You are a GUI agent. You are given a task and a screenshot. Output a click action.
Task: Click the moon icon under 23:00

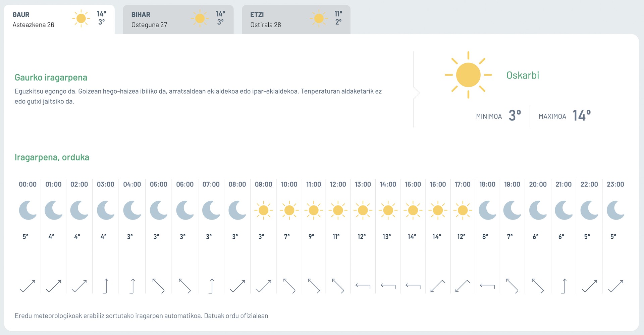point(615,210)
